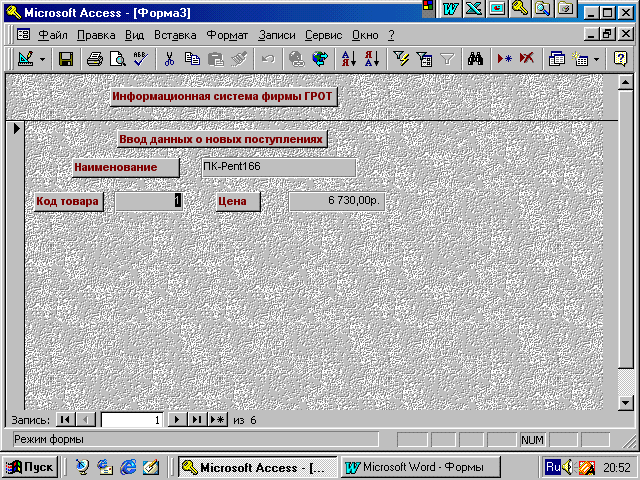640x480 pixels.
Task: Open the Пуск start button
Action: (30, 467)
